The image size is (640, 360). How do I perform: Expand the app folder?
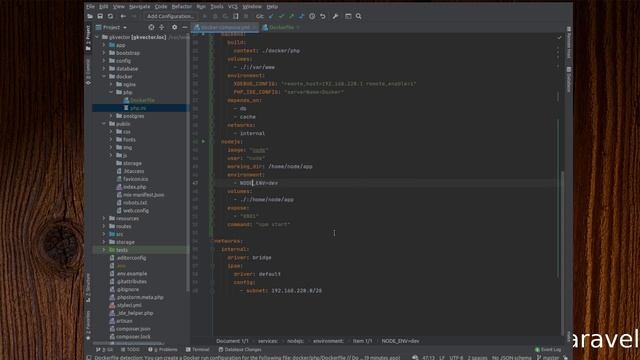click(104, 45)
